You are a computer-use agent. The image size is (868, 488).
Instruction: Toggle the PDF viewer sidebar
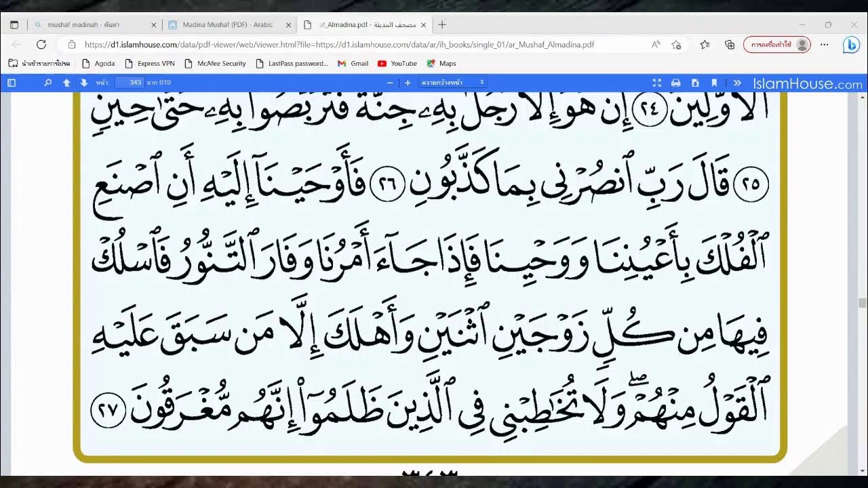(x=12, y=83)
